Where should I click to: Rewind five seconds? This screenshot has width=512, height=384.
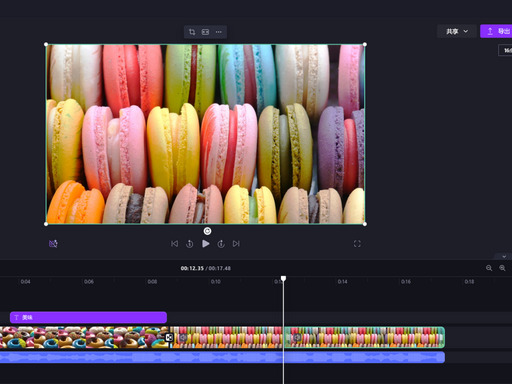click(x=190, y=244)
